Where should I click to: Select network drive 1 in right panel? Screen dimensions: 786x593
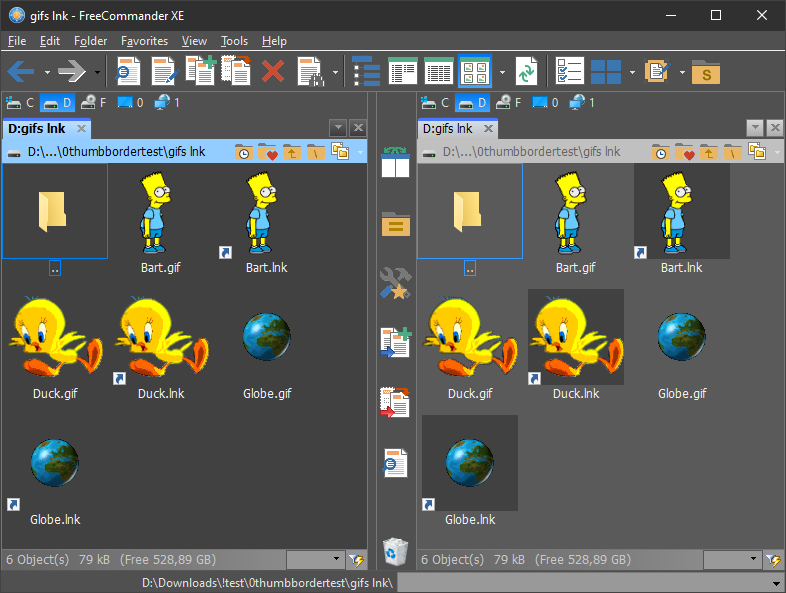tap(582, 103)
